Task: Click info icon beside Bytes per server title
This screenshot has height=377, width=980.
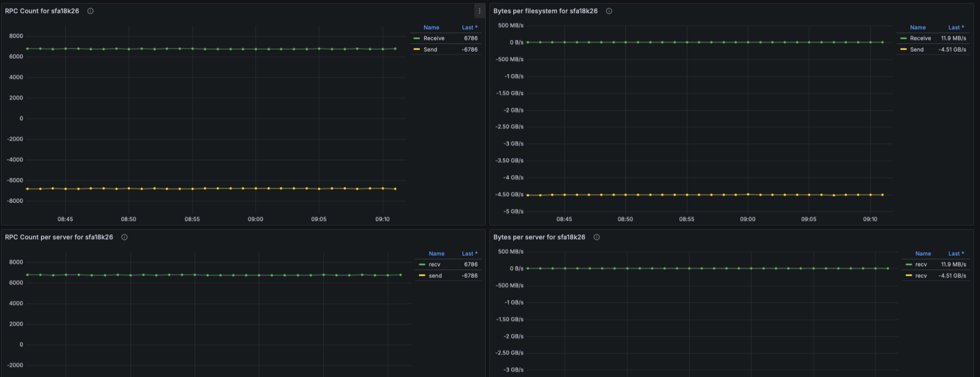Action: pyautogui.click(x=597, y=237)
